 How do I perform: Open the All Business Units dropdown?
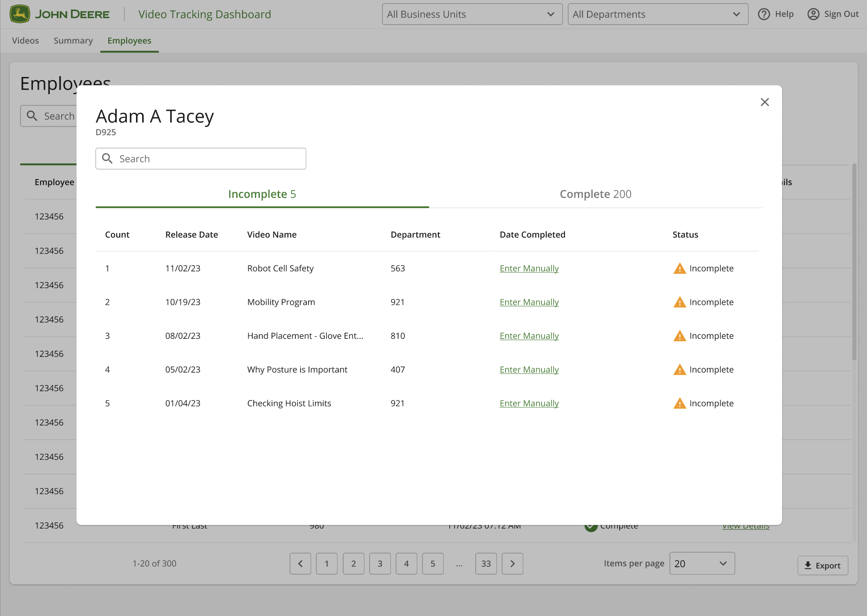coord(472,14)
